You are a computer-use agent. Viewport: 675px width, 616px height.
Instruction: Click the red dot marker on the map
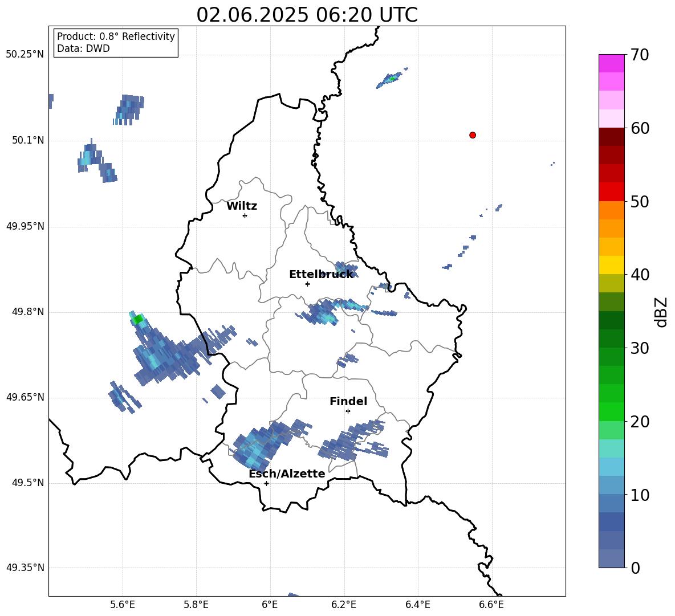pyautogui.click(x=472, y=134)
